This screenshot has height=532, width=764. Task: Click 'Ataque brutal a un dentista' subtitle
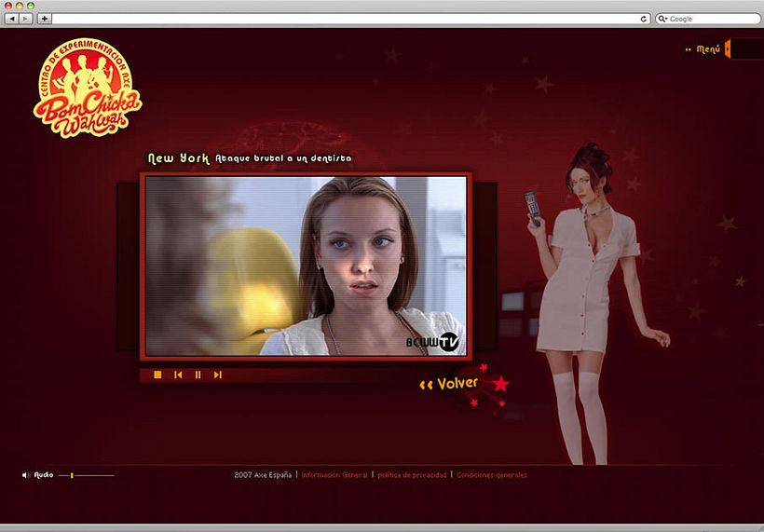coord(283,158)
